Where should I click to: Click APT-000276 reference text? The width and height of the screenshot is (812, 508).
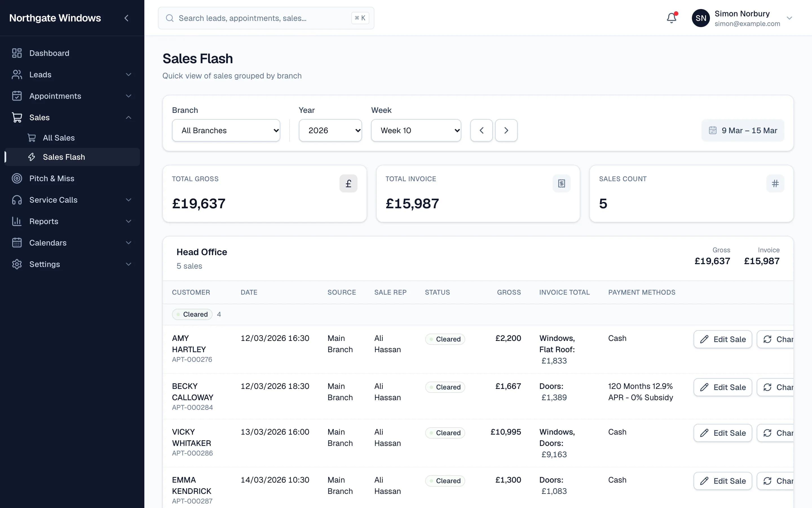coord(192,360)
